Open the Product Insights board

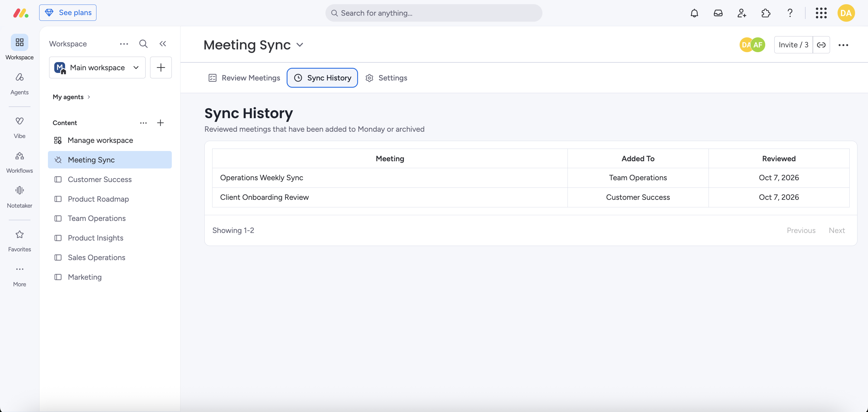pos(110,238)
